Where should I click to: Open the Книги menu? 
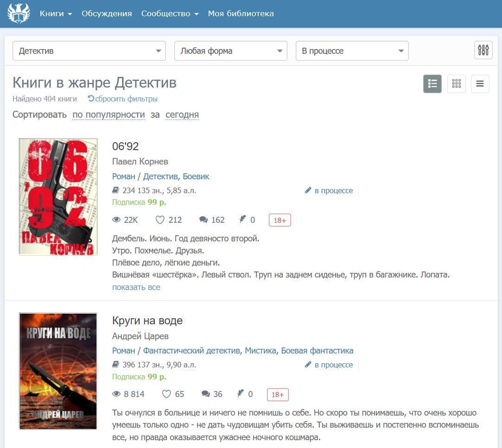[56, 13]
